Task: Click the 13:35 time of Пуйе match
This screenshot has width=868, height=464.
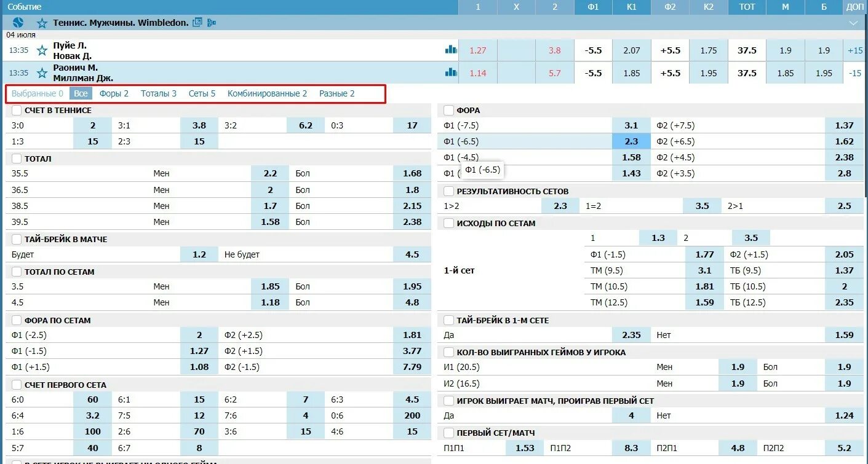Action: point(18,50)
